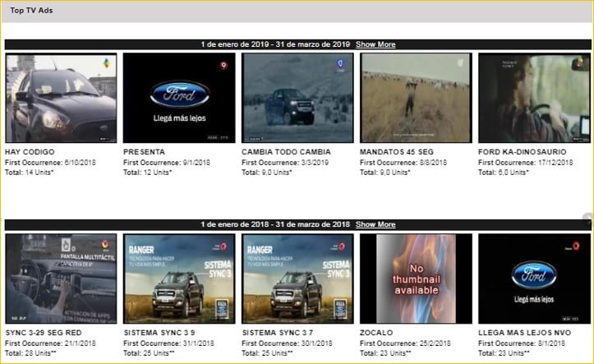Select the ZOCALO title text

click(376, 333)
